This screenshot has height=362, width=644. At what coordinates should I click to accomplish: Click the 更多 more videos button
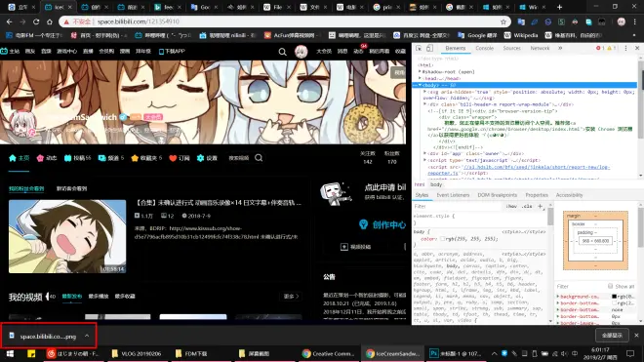(x=291, y=297)
